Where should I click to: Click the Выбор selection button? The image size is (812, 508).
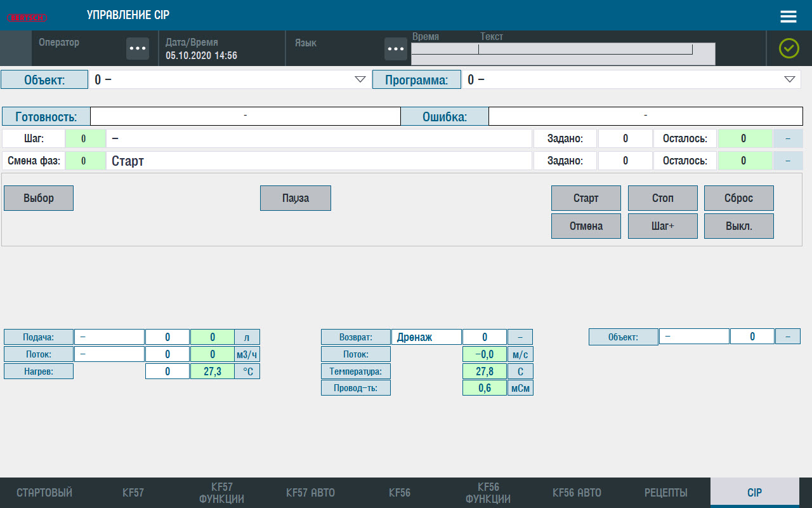click(x=39, y=198)
